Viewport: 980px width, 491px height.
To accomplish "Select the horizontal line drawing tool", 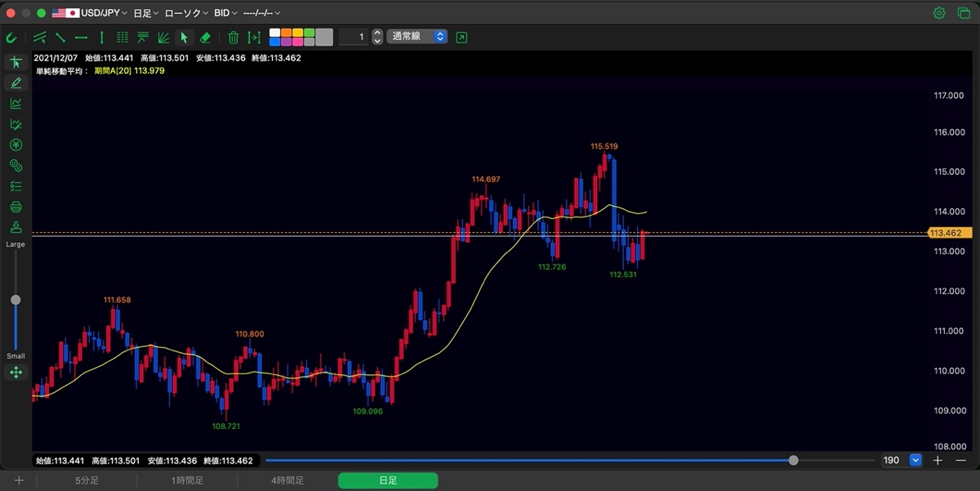I will (81, 38).
